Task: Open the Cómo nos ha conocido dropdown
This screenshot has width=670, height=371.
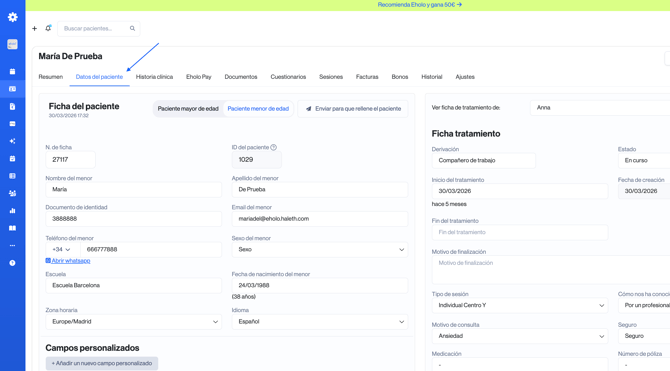Action: [x=644, y=306]
